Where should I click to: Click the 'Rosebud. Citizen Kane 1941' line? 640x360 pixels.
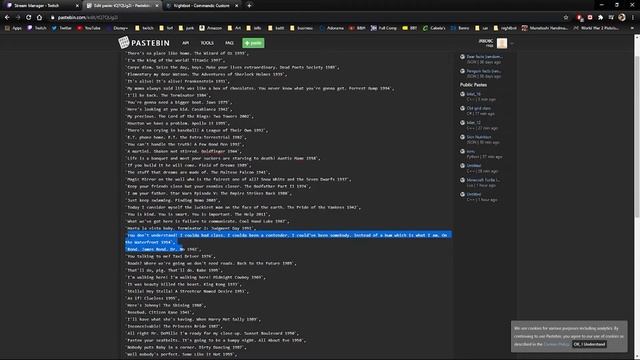tap(161, 312)
